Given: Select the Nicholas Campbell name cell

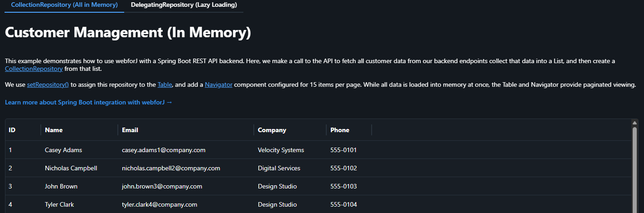Looking at the screenshot, I should tap(71, 168).
